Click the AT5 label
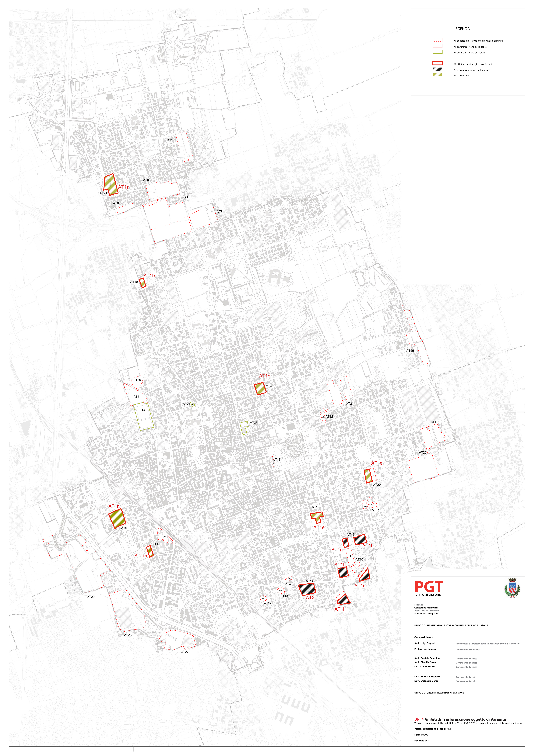 pos(136,397)
